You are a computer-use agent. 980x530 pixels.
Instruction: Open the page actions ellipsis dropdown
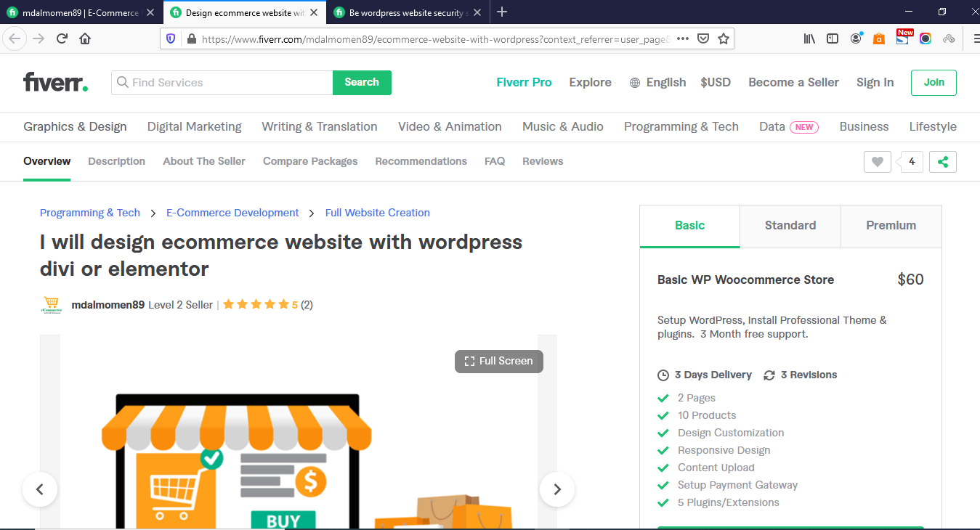point(682,38)
